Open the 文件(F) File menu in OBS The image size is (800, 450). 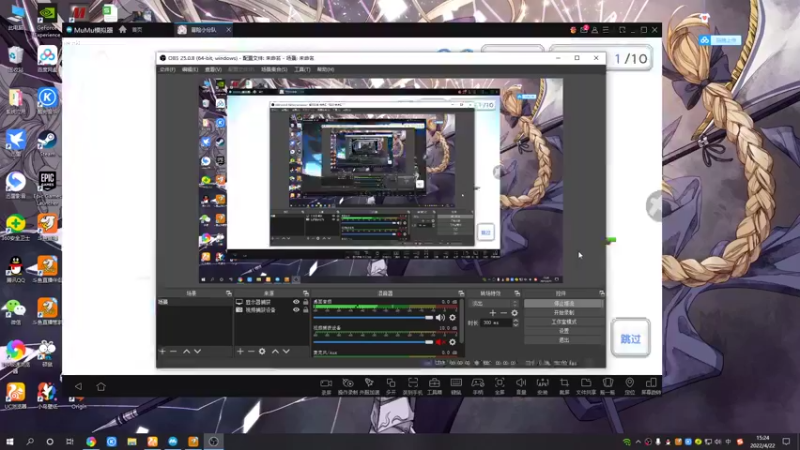(x=167, y=69)
